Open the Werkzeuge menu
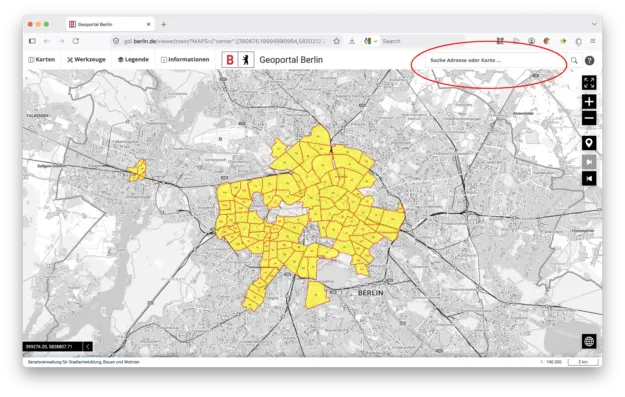The width and height of the screenshot is (625, 397). tap(86, 59)
